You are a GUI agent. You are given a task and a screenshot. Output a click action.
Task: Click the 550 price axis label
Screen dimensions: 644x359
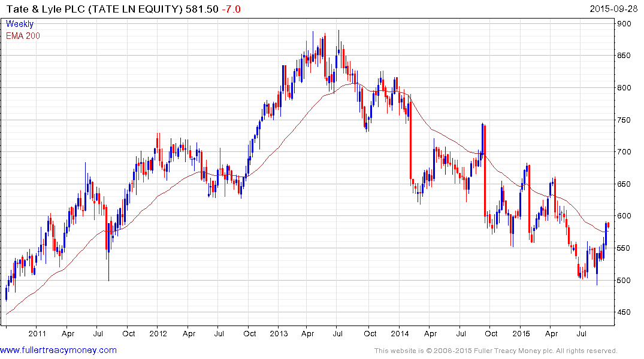pyautogui.click(x=624, y=248)
